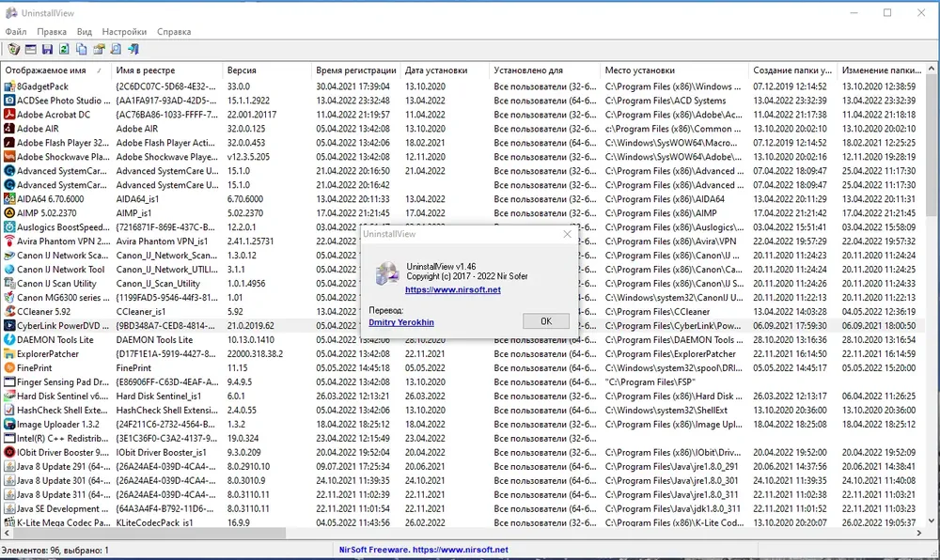Click the horizontal scrollbar left arrow
Screen dimensions: 940x560
pyautogui.click(x=7, y=533)
